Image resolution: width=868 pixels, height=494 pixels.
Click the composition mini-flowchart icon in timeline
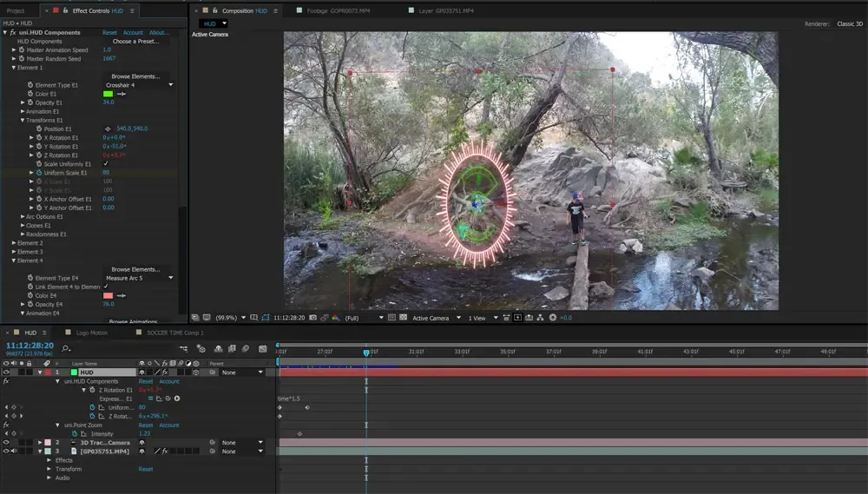(x=183, y=348)
